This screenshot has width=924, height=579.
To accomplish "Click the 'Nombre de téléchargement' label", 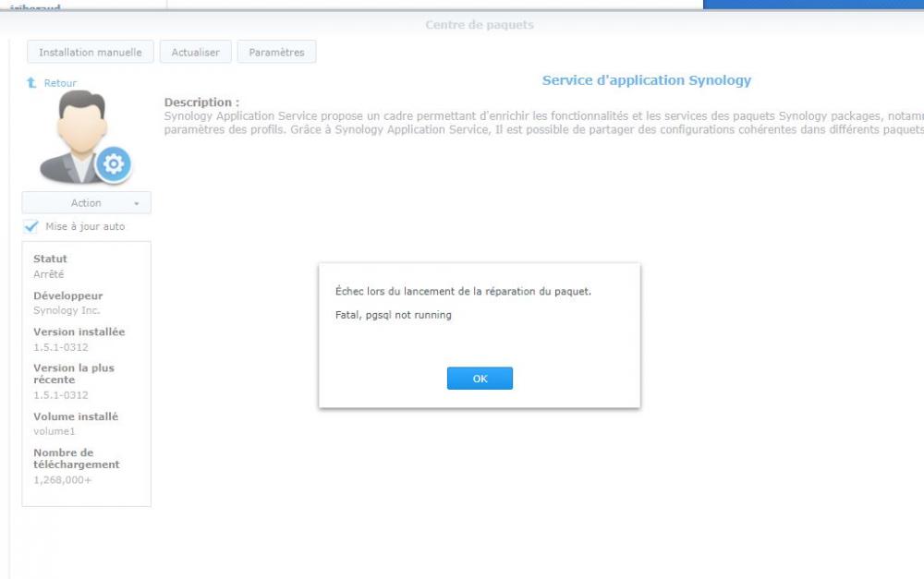I will pyautogui.click(x=76, y=458).
